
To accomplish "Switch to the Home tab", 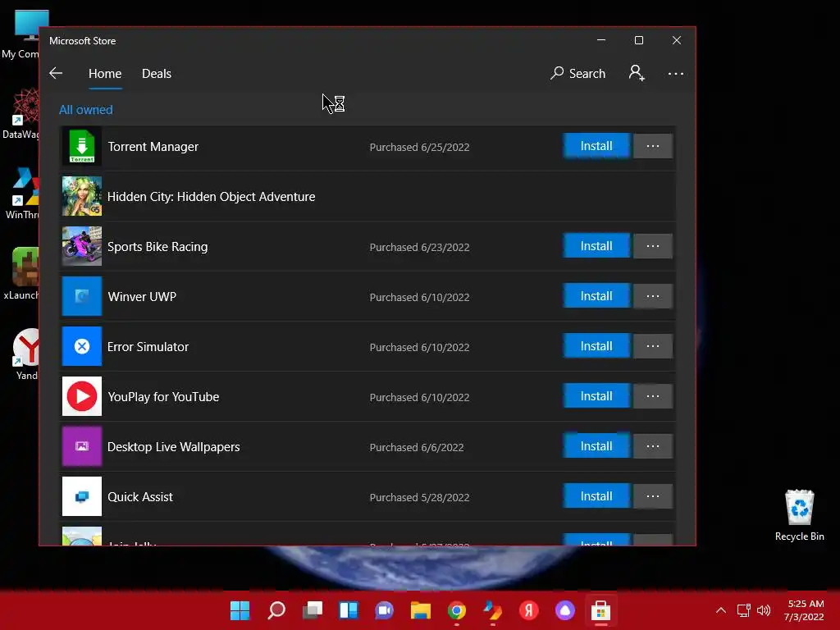I will [x=105, y=73].
